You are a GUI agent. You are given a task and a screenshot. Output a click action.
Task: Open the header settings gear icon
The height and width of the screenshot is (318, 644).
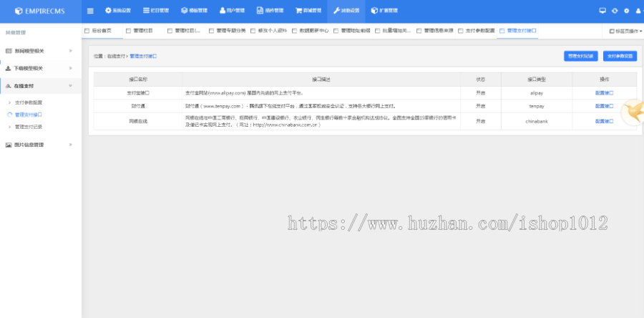pos(626,11)
